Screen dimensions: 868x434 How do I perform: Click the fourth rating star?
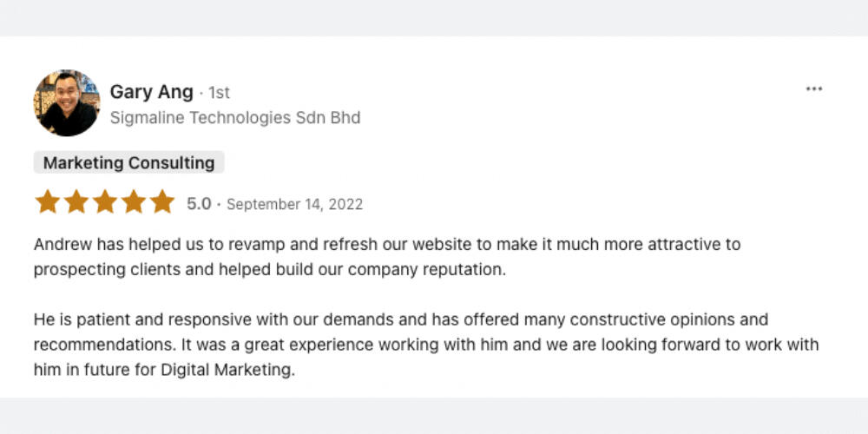click(x=134, y=203)
